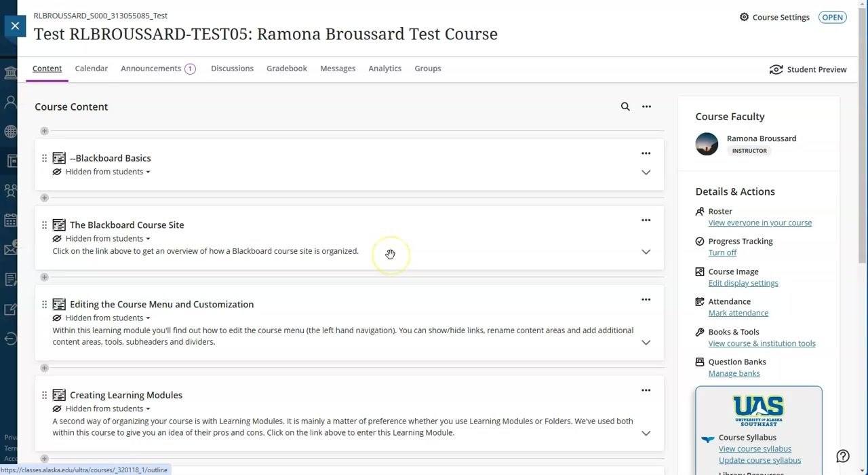Image resolution: width=868 pixels, height=475 pixels.
Task: Go to the Groups tab
Action: click(428, 69)
